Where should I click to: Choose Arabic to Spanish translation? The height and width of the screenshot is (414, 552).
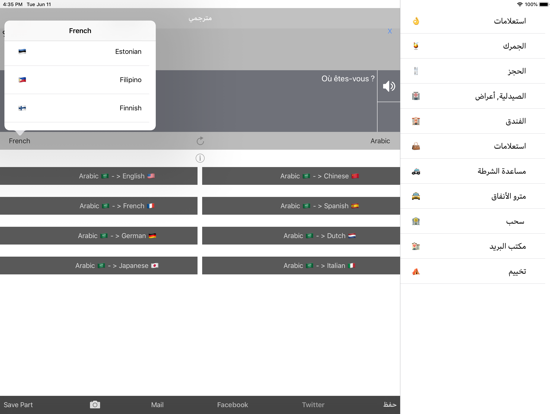coord(301,206)
